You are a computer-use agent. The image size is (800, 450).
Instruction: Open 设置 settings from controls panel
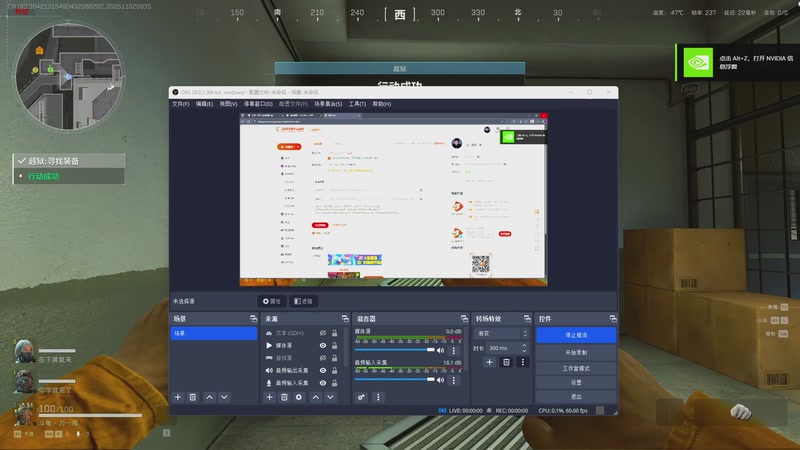[576, 383]
